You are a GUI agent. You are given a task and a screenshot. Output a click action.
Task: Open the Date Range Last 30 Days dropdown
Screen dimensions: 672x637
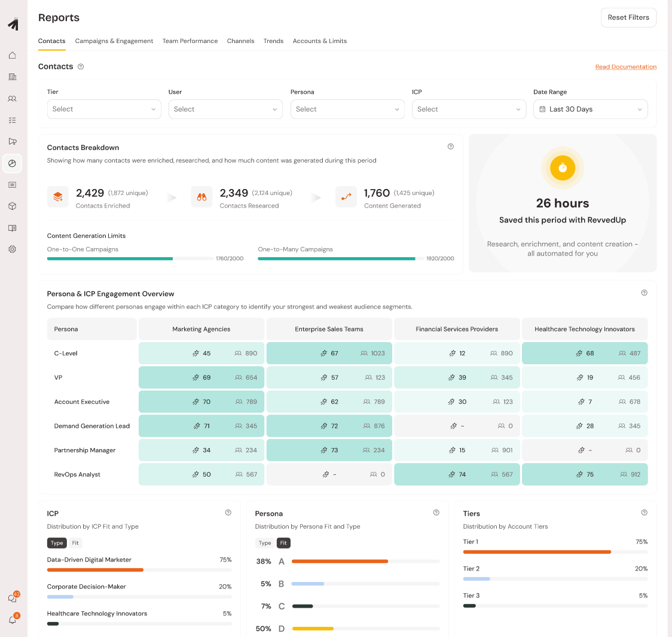click(590, 109)
